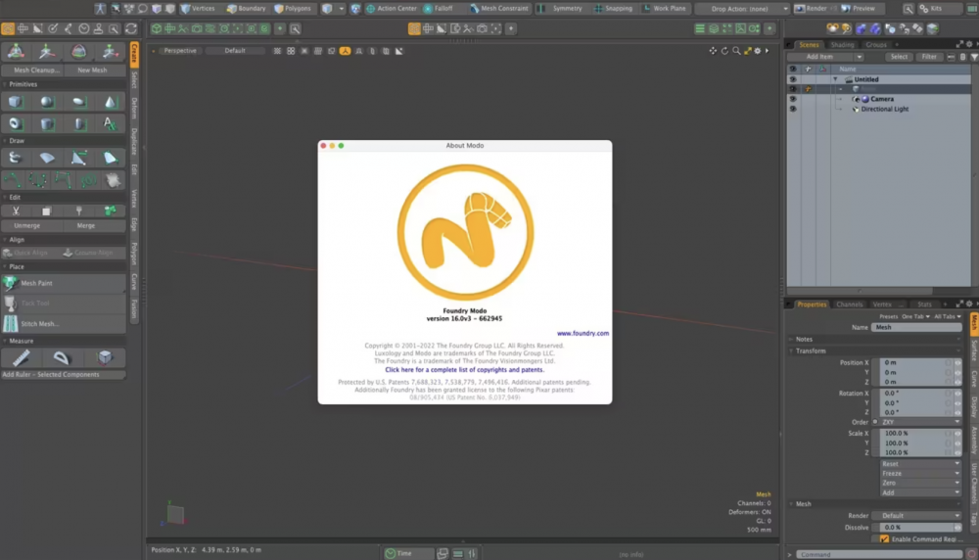The width and height of the screenshot is (979, 560).
Task: Select the Capsule primitive tool
Action: [x=78, y=123]
